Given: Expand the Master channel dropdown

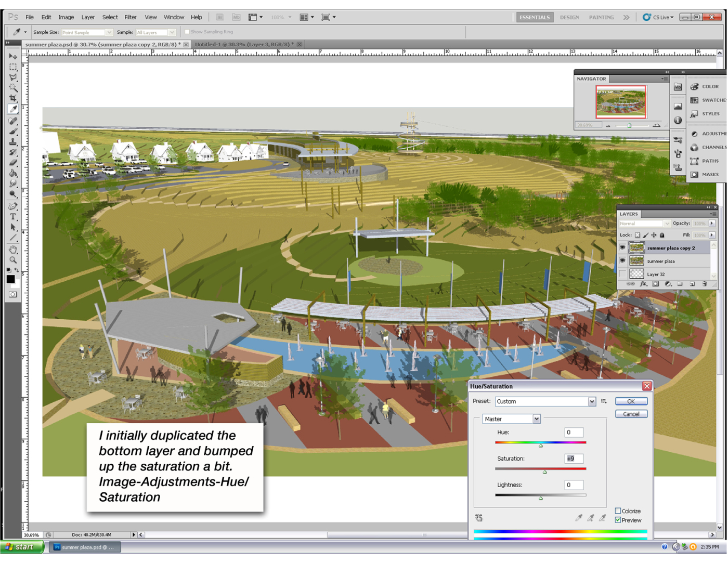Looking at the screenshot, I should 536,419.
